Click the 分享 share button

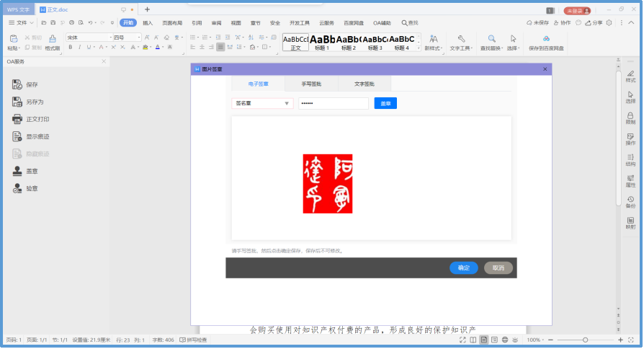click(x=594, y=22)
